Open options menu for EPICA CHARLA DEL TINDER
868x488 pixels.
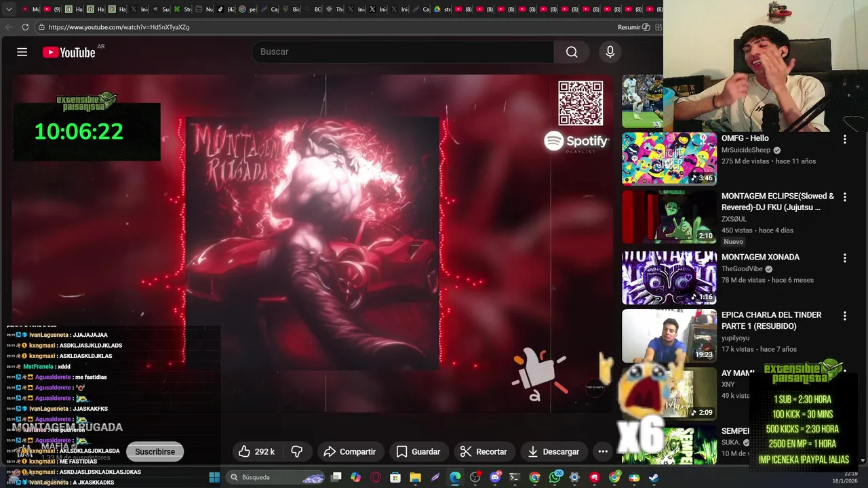[x=844, y=316]
